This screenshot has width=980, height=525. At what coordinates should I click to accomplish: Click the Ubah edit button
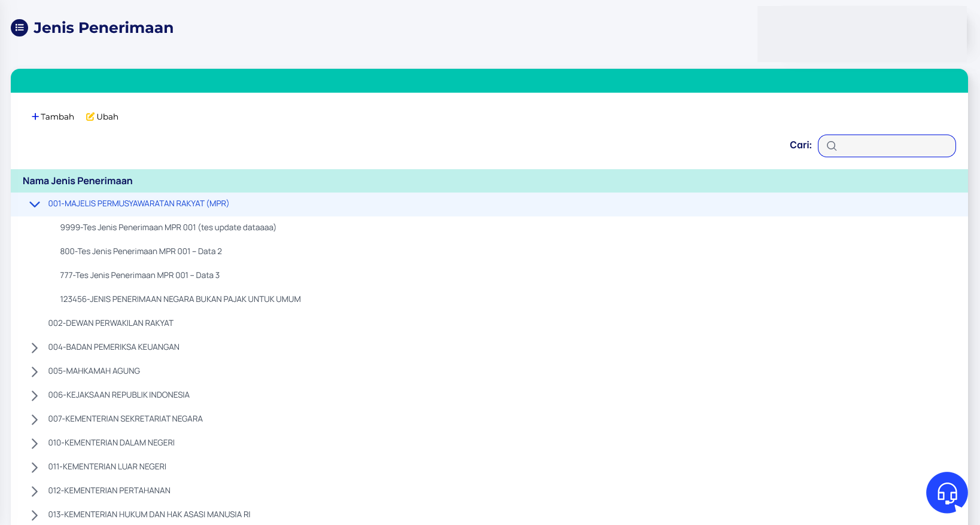tap(102, 117)
